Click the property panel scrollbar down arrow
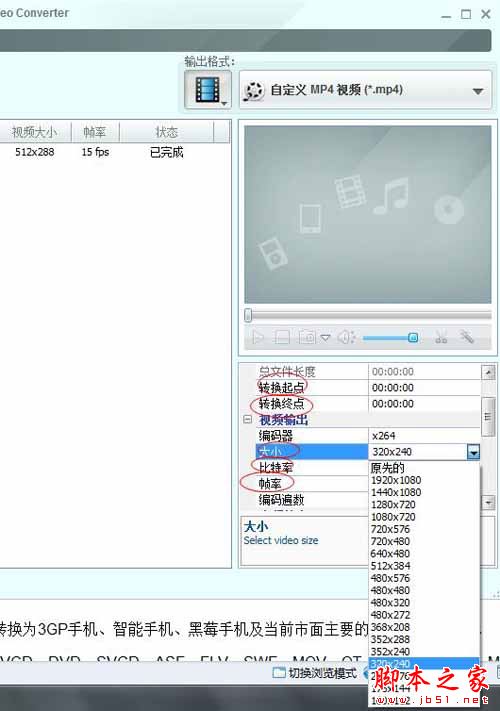The height and width of the screenshot is (711, 500). (x=488, y=502)
